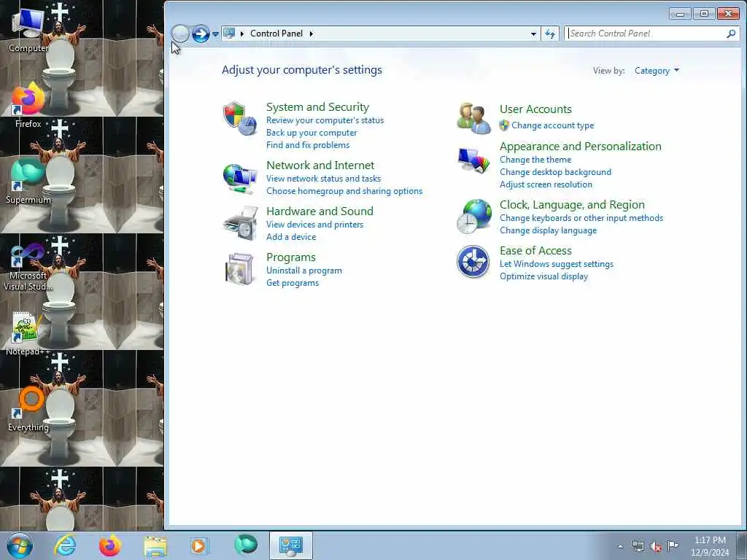Open the User Accounts heading link
747x560 pixels.
(535, 109)
